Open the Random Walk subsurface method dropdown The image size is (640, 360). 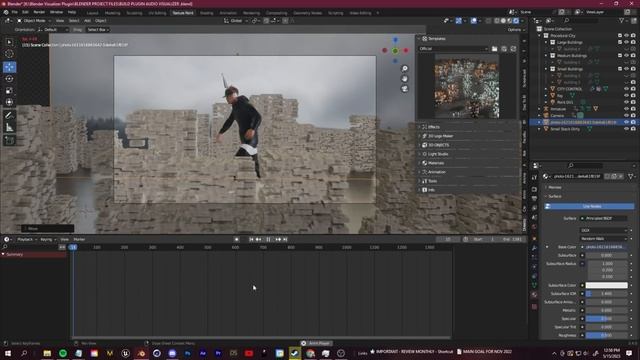603,239
